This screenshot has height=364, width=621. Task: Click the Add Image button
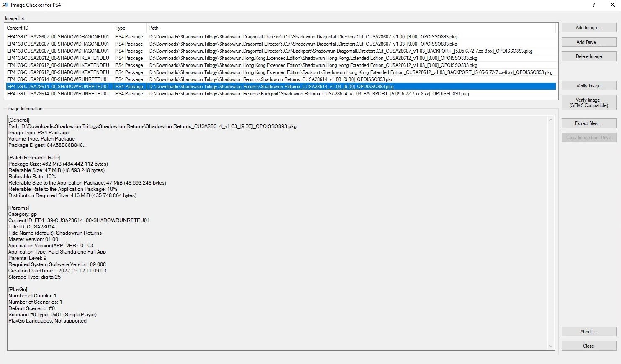[x=589, y=28]
